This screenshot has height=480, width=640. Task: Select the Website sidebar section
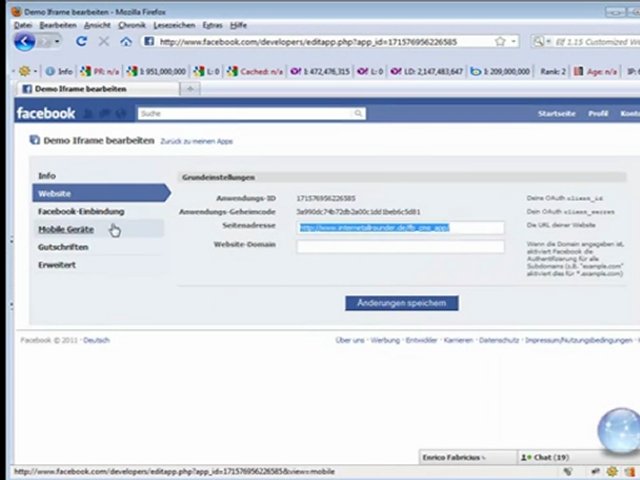click(x=100, y=193)
